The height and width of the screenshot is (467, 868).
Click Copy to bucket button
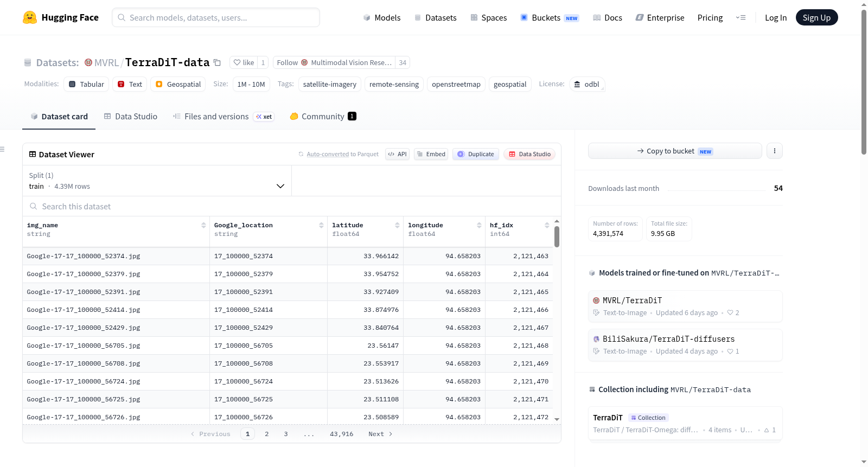point(675,151)
